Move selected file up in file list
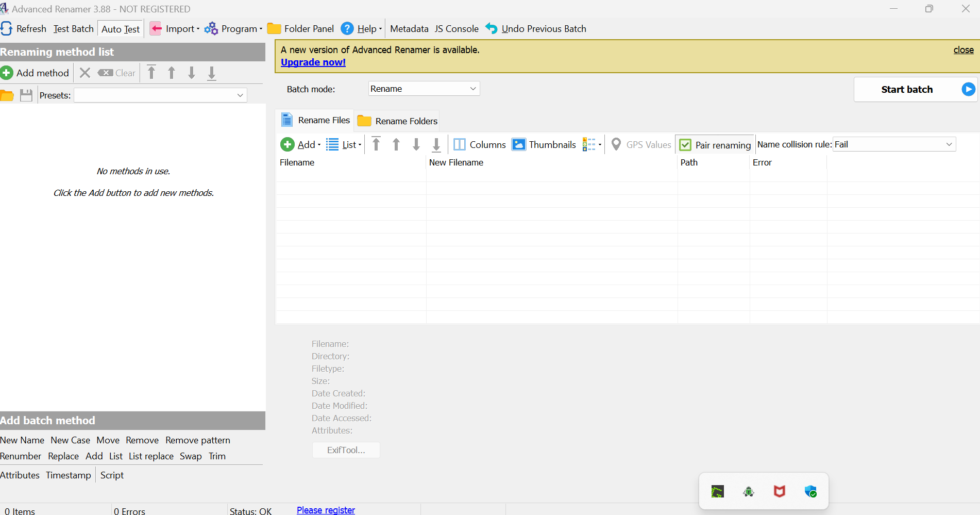This screenshot has width=980, height=515. tap(396, 144)
